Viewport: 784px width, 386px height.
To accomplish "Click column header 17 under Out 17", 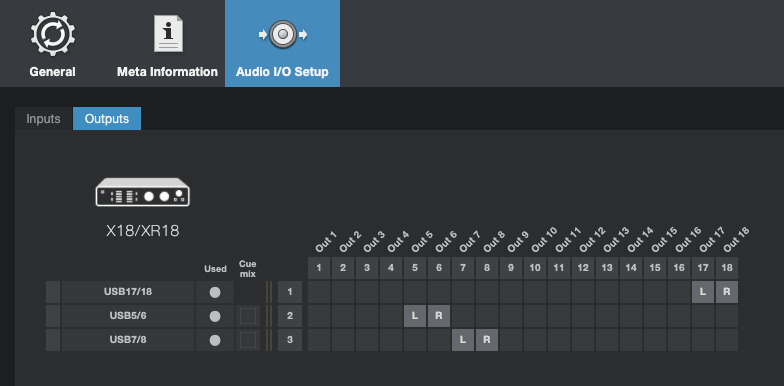I will [703, 268].
